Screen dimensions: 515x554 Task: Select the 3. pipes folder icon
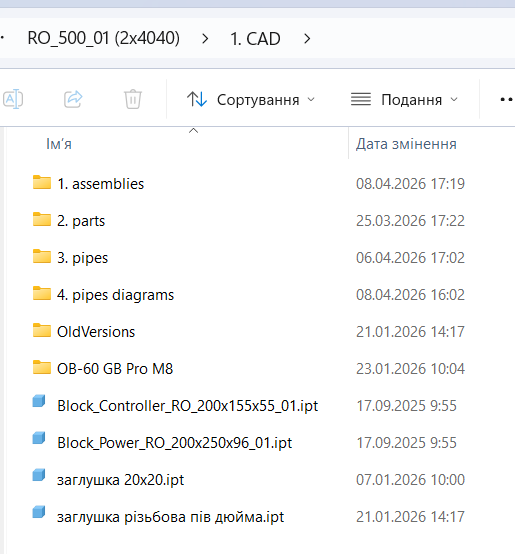(x=42, y=256)
